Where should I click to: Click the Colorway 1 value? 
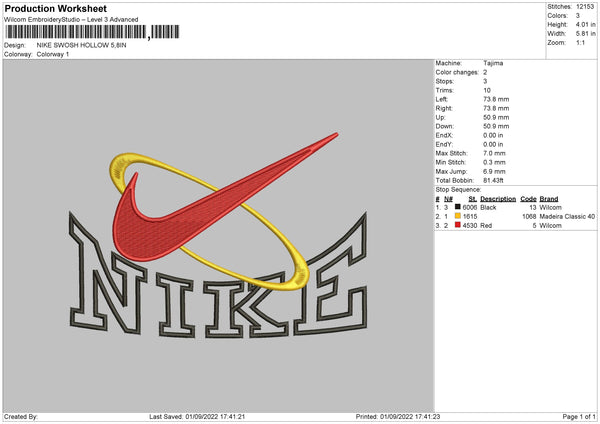tap(53, 54)
